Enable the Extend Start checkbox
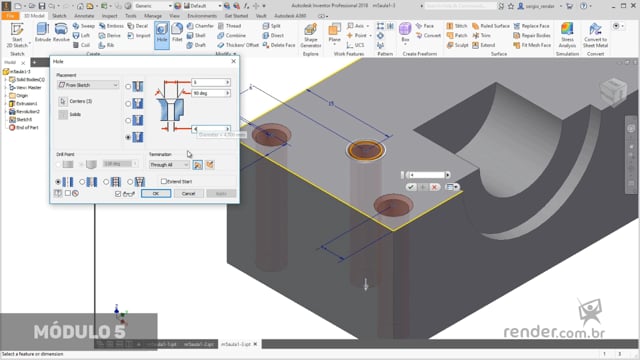The height and width of the screenshot is (360, 640). 164,181
